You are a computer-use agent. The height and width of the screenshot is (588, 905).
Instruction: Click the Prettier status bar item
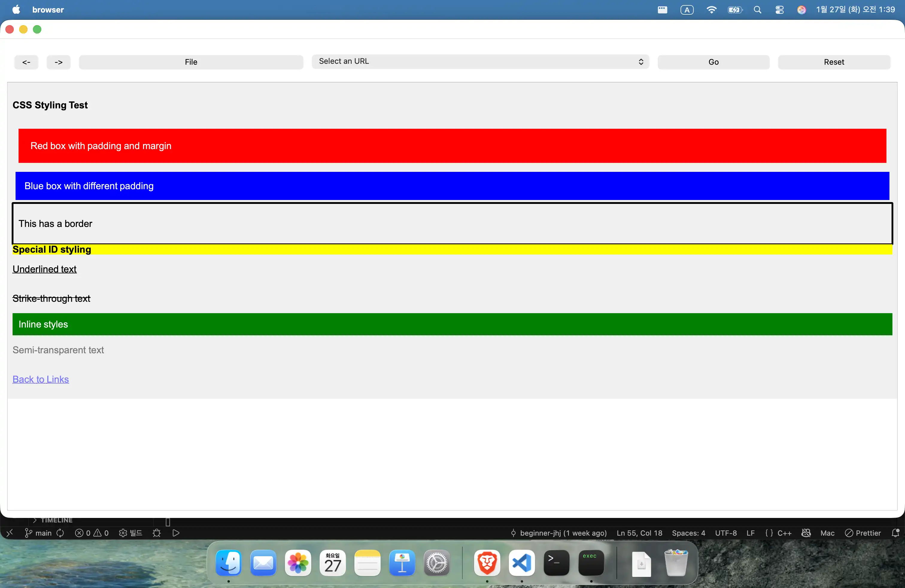(863, 533)
